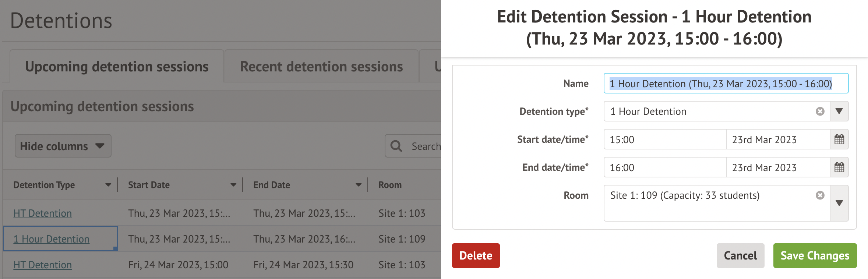This screenshot has width=868, height=279.
Task: Expand the Detention type dropdown arrow
Action: (x=839, y=112)
